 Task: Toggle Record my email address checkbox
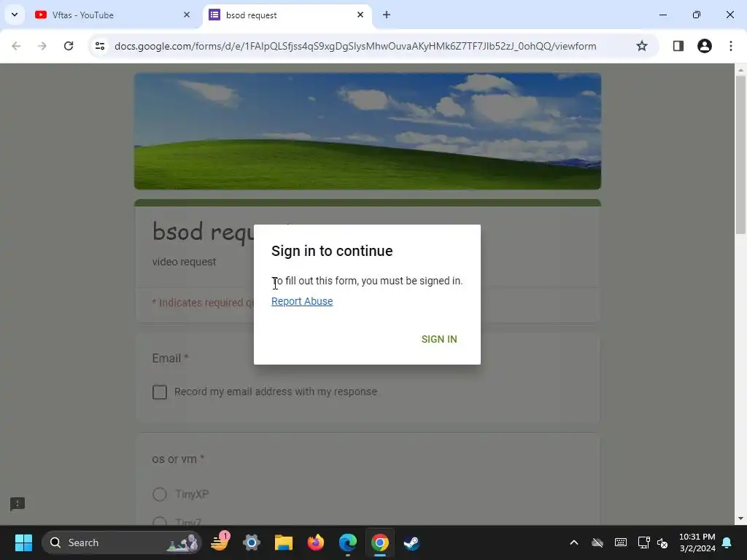pos(160,392)
